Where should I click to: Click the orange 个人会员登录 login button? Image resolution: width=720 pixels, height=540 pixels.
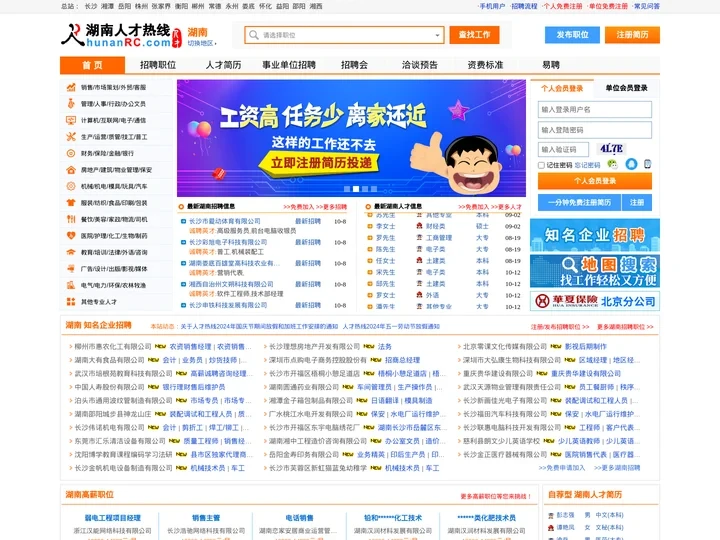pos(595,181)
